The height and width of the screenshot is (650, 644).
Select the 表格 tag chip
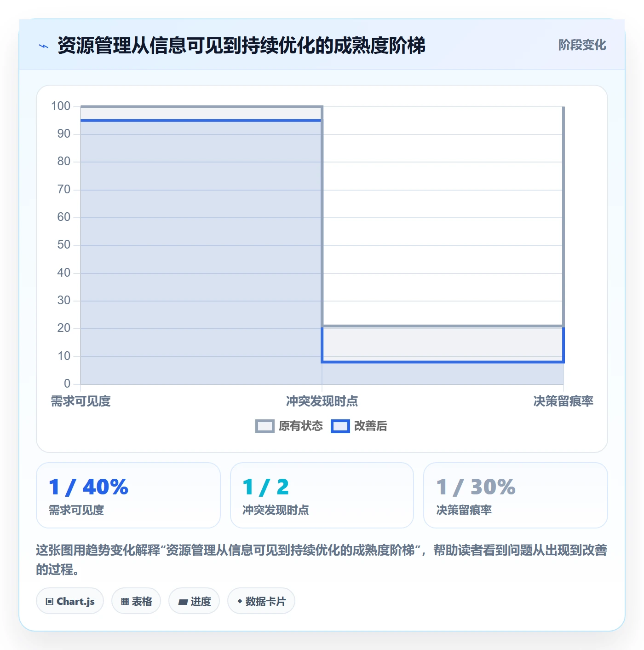point(136,601)
